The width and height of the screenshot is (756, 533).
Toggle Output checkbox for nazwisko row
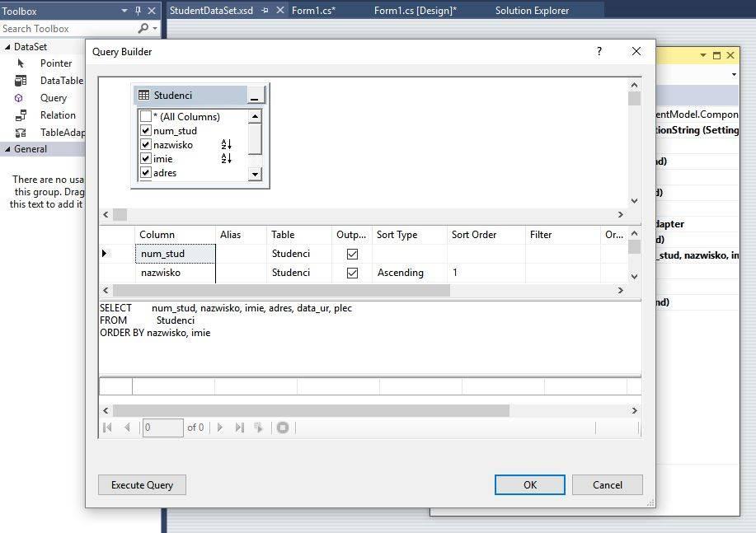click(x=353, y=274)
